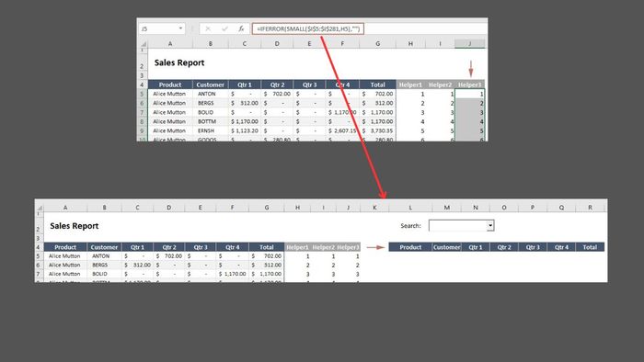Click 'Qtr 3' header in upper sheet
Viewport: 644px width, 362px height.
[x=310, y=85]
